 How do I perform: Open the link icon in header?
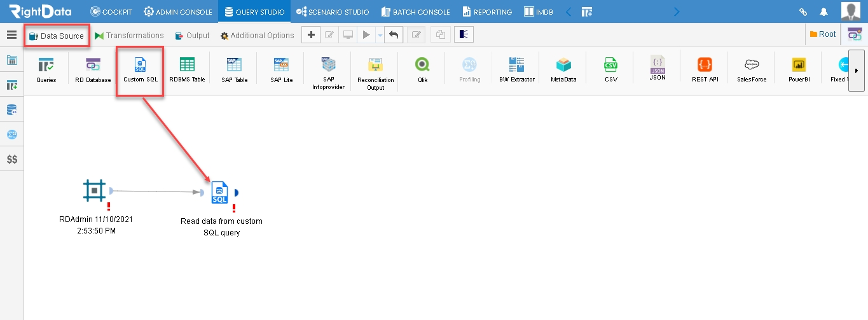click(803, 11)
